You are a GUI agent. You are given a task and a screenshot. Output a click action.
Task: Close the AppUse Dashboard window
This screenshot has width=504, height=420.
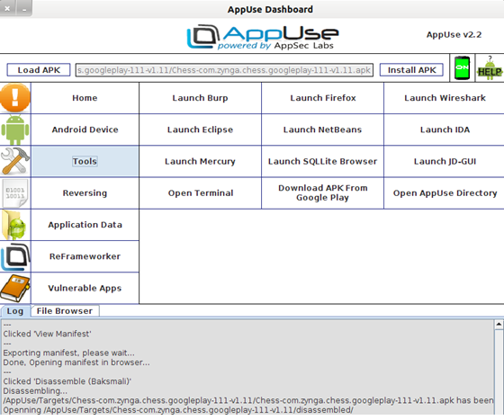[x=7, y=8]
